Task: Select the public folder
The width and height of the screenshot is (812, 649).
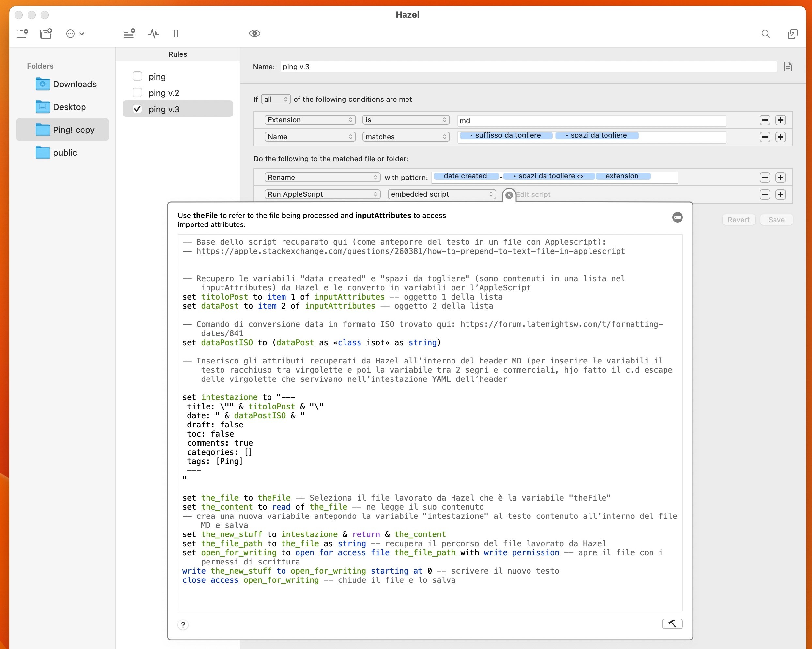Action: (63, 153)
